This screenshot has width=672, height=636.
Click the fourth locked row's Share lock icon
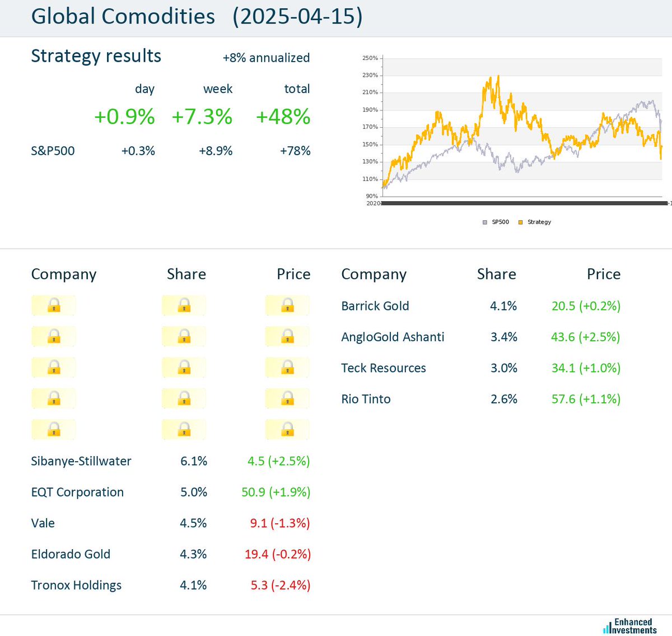click(184, 398)
